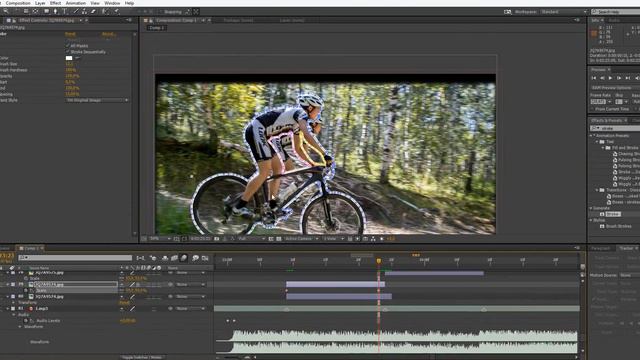
Task: Collapse the Waveform property twirl
Action: pyautogui.click(x=20, y=327)
